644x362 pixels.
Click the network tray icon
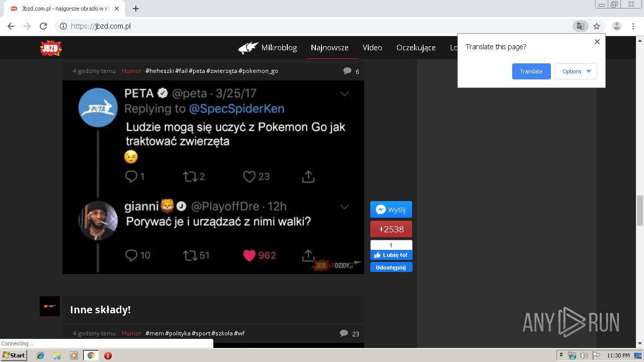(x=572, y=355)
